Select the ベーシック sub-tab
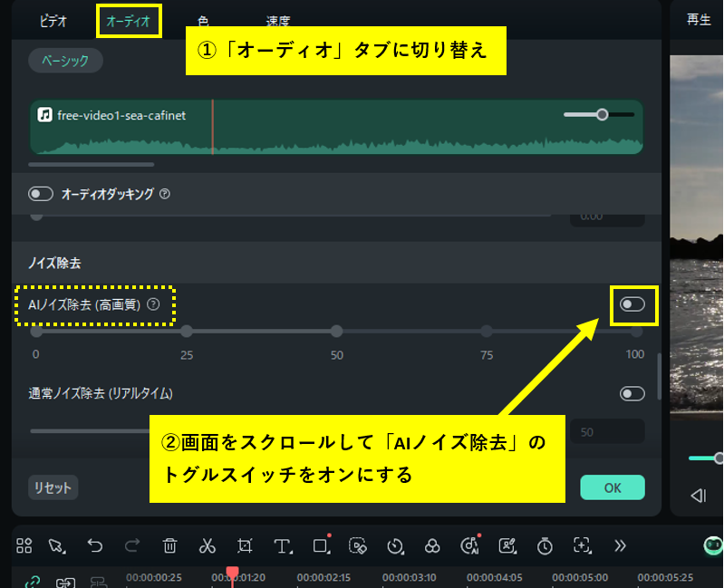 pos(65,61)
